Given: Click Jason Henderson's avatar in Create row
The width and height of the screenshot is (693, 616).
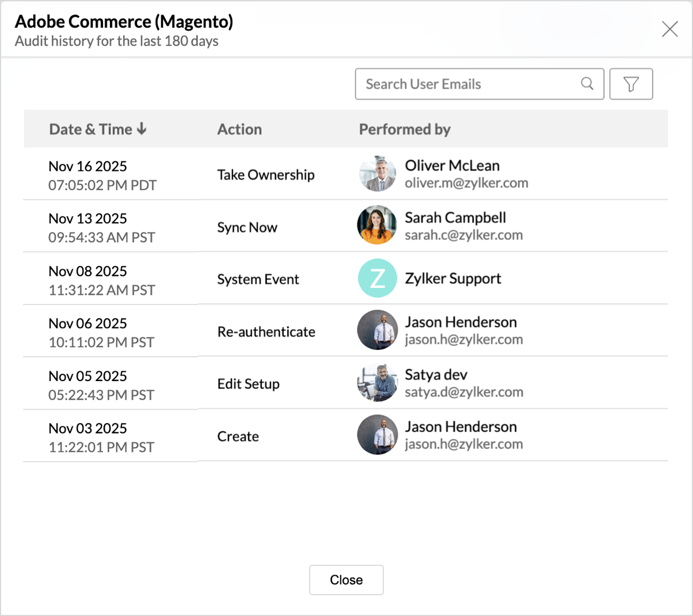Looking at the screenshot, I should (x=378, y=435).
